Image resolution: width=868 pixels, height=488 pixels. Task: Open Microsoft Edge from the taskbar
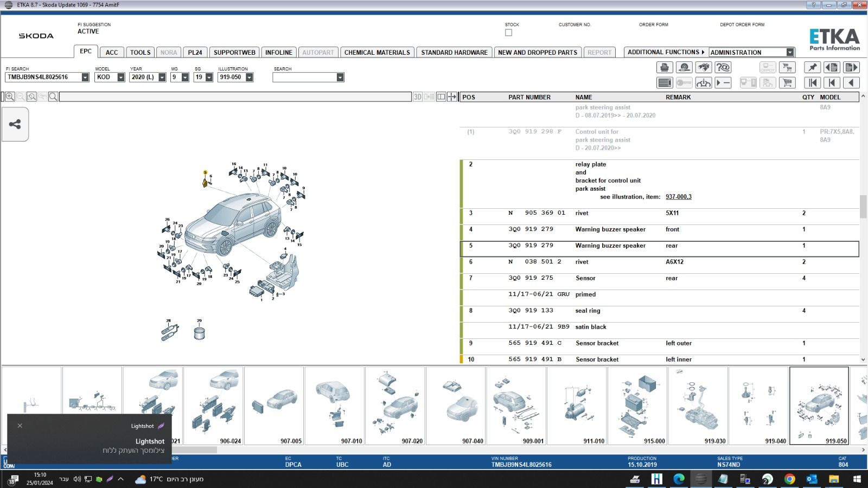[679, 479]
